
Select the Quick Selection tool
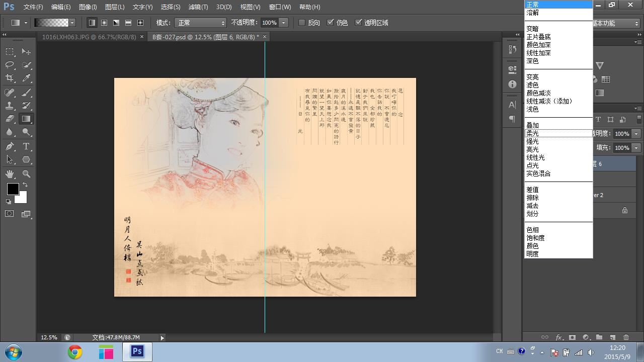tap(26, 65)
